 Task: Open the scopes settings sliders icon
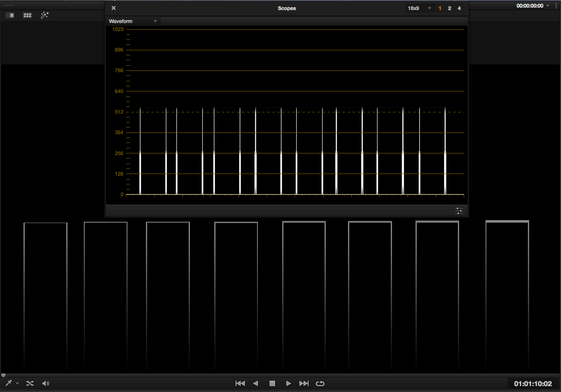[x=459, y=211]
